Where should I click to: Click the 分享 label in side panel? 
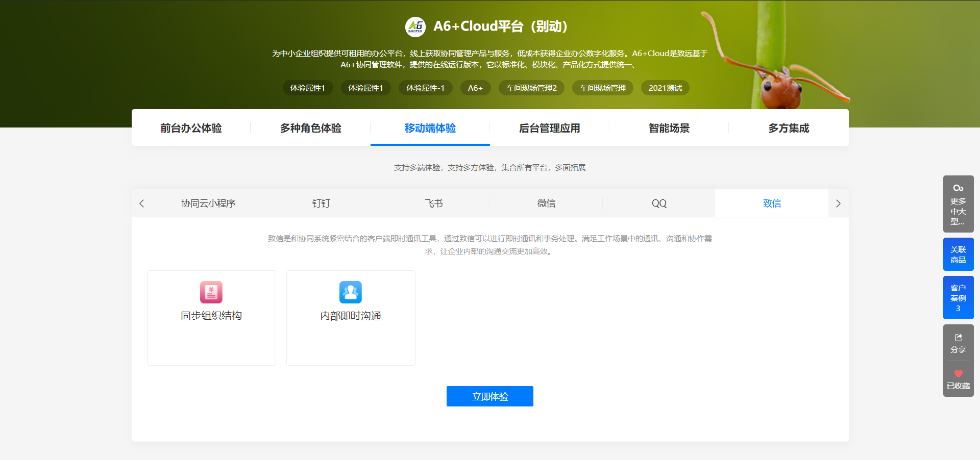[x=958, y=350]
